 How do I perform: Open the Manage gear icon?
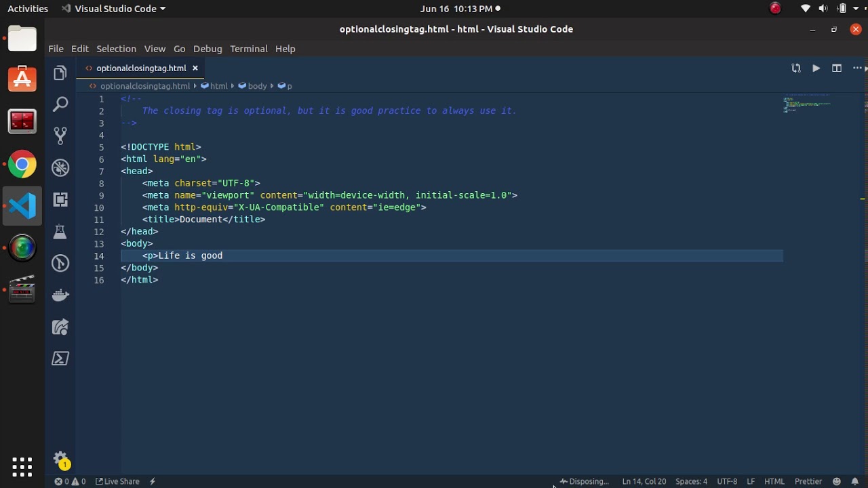[60, 458]
